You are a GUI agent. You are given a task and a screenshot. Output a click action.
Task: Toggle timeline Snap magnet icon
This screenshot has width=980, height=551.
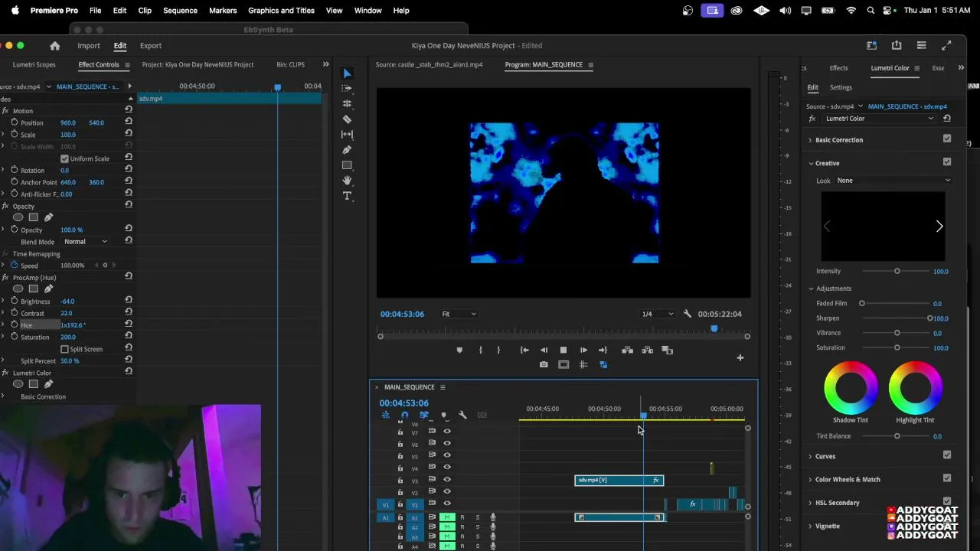coord(404,415)
